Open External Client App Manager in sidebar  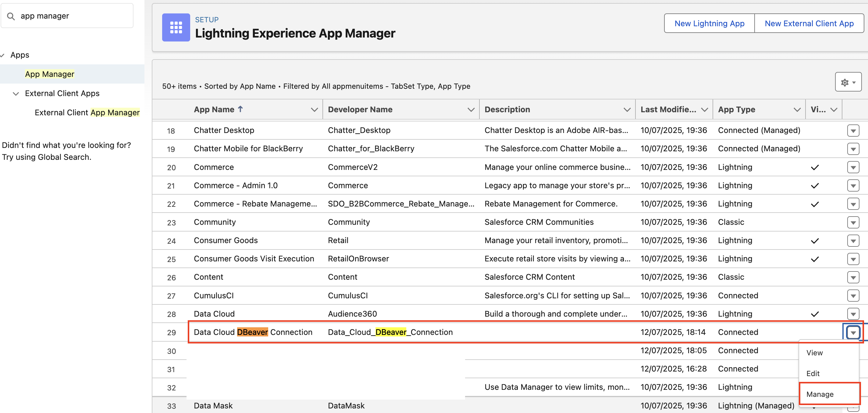(87, 112)
